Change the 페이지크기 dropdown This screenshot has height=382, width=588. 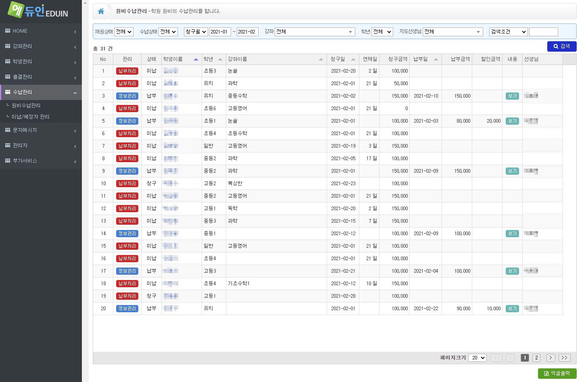[x=477, y=358]
